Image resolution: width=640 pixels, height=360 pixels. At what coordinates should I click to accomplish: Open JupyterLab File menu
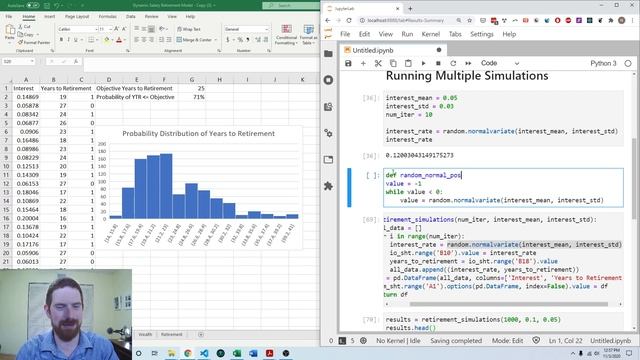345,34
